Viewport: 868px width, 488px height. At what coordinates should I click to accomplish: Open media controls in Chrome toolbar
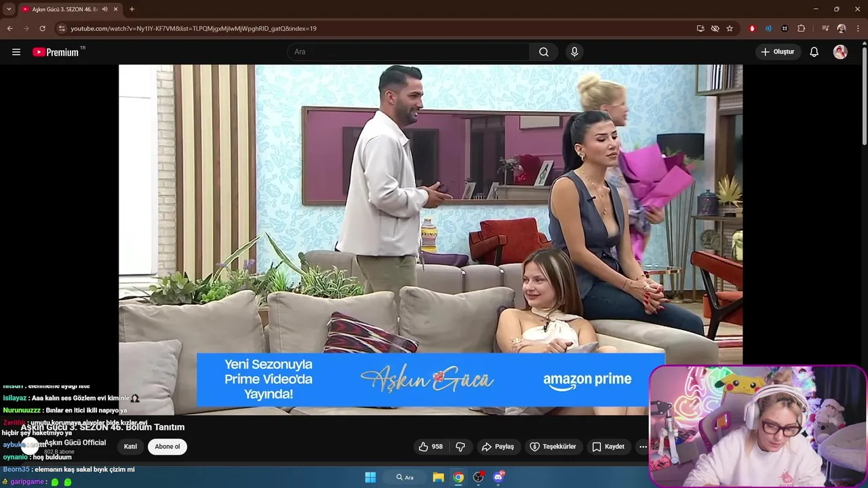coord(825,28)
